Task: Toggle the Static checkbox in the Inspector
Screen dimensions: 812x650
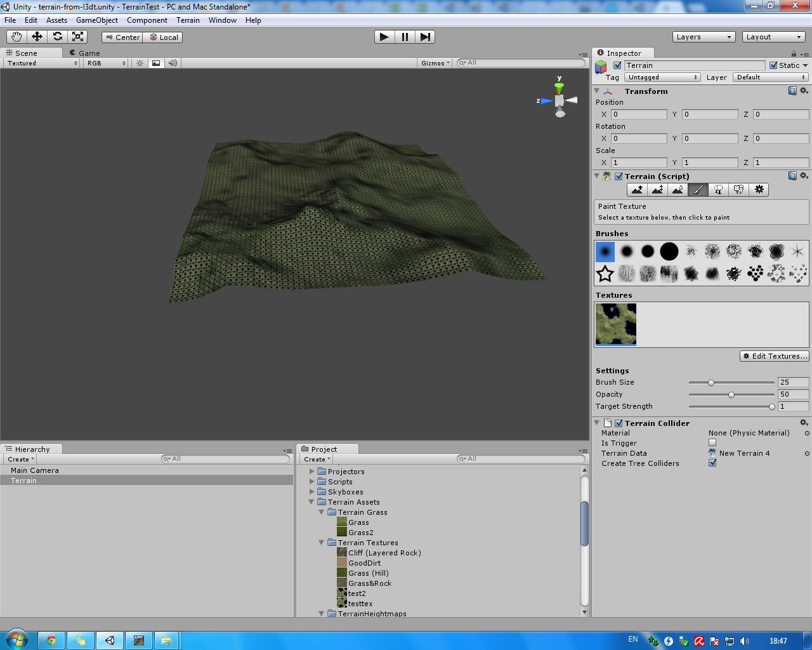Action: 773,65
